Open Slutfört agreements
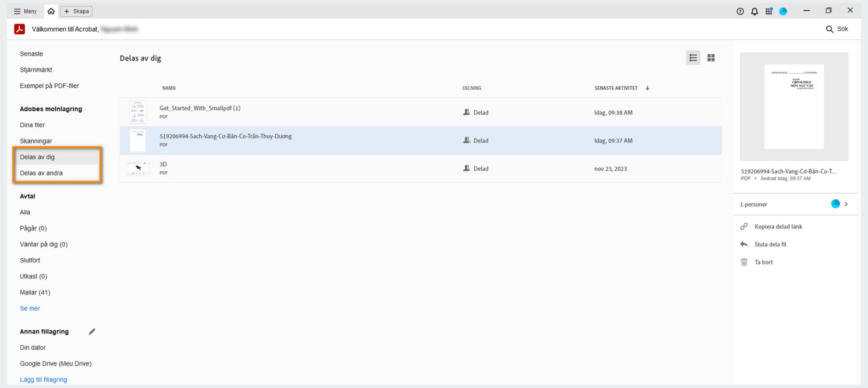 (30, 260)
